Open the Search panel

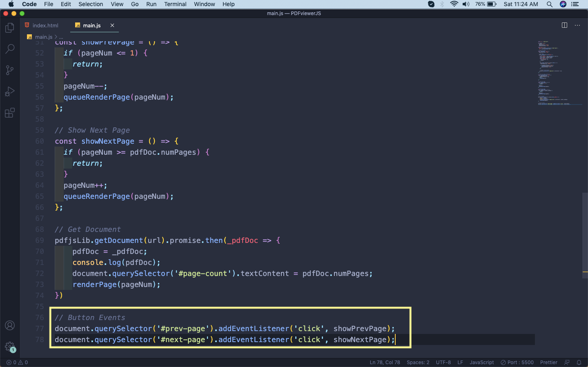[x=10, y=49]
